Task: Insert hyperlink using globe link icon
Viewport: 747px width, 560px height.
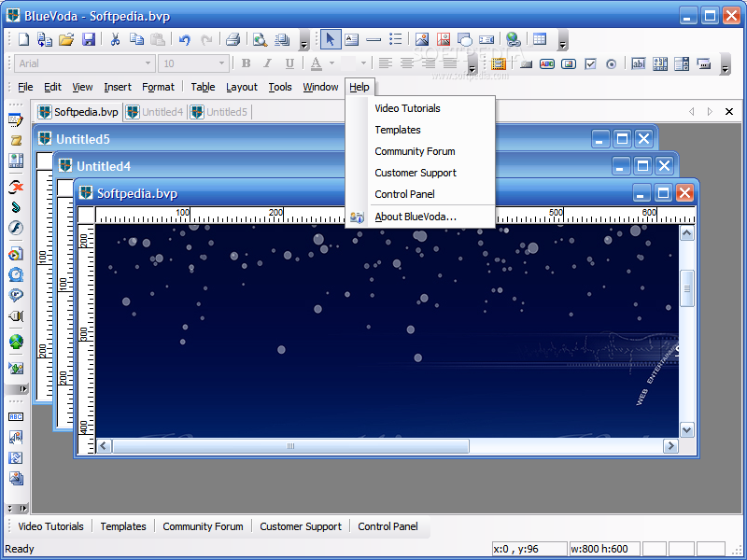Action: click(513, 39)
